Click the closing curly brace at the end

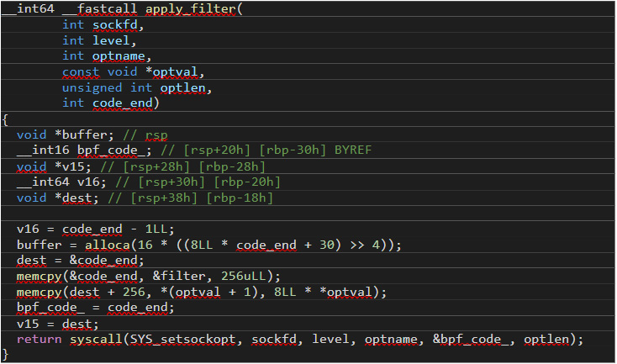tap(5, 354)
